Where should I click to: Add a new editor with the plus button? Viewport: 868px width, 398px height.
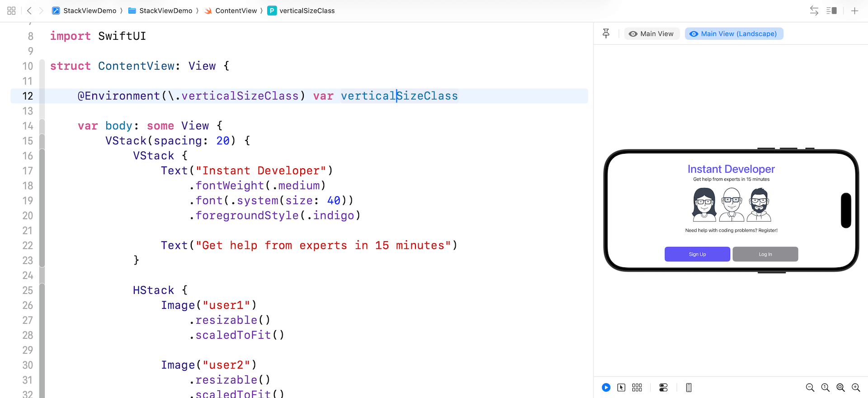[x=854, y=10]
